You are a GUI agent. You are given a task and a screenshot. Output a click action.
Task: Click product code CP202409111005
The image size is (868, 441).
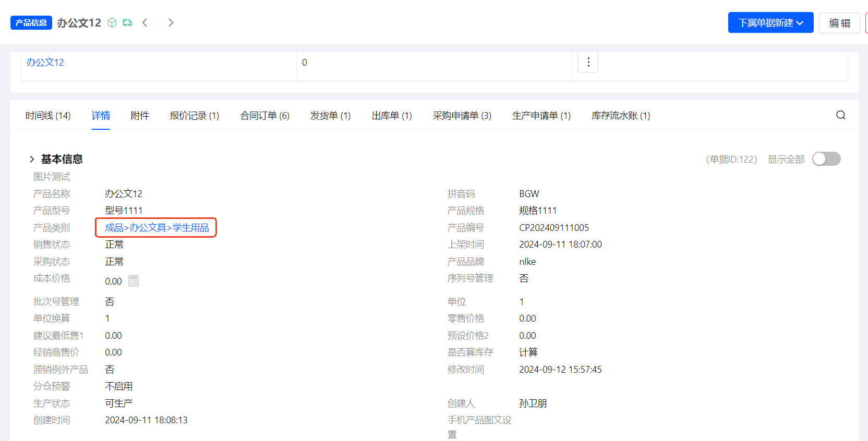click(554, 228)
